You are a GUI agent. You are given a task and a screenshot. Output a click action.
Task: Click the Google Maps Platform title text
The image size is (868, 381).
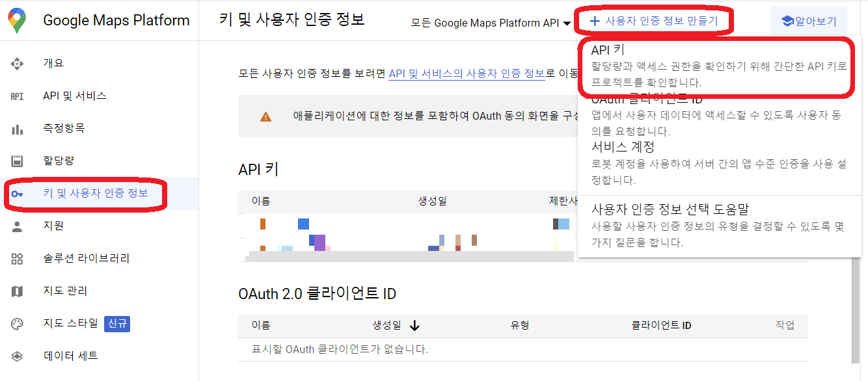116,20
